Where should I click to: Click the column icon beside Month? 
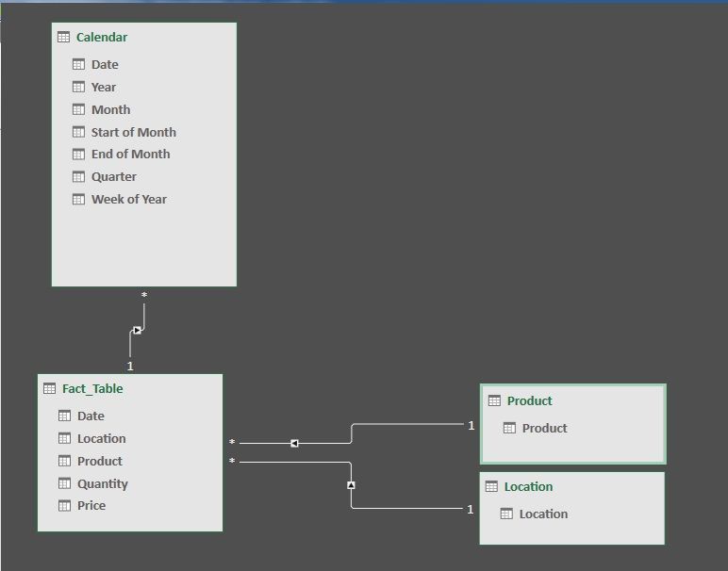click(x=79, y=109)
